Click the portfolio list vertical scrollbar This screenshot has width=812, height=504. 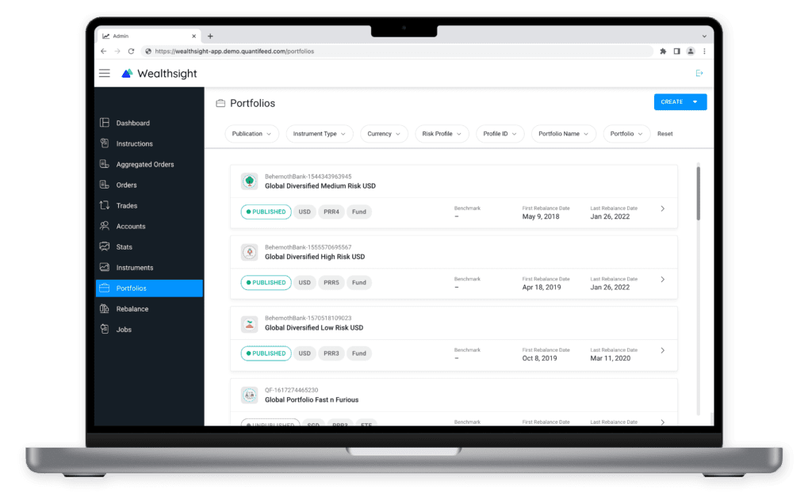(698, 194)
